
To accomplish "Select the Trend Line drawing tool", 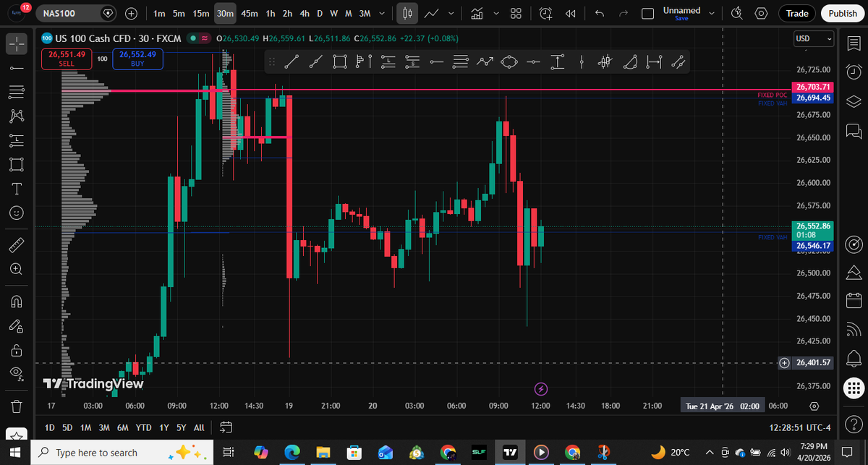I will click(x=292, y=61).
